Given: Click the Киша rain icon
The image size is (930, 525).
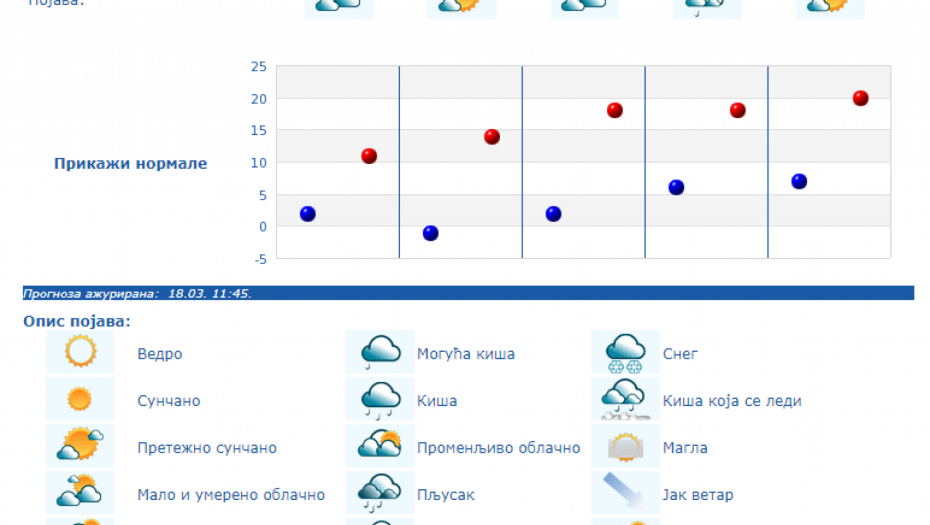Looking at the screenshot, I should [380, 400].
